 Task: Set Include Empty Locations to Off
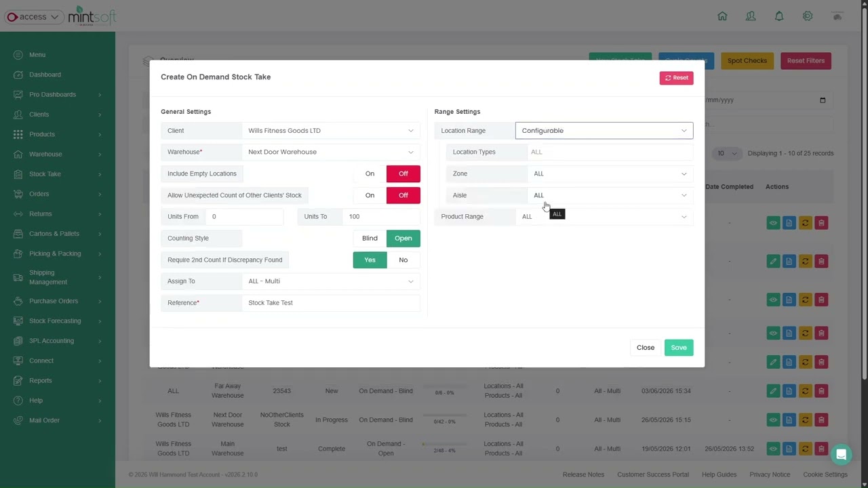(403, 174)
